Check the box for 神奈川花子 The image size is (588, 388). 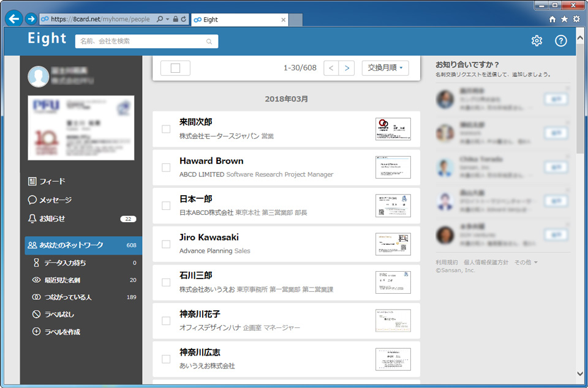coord(166,321)
